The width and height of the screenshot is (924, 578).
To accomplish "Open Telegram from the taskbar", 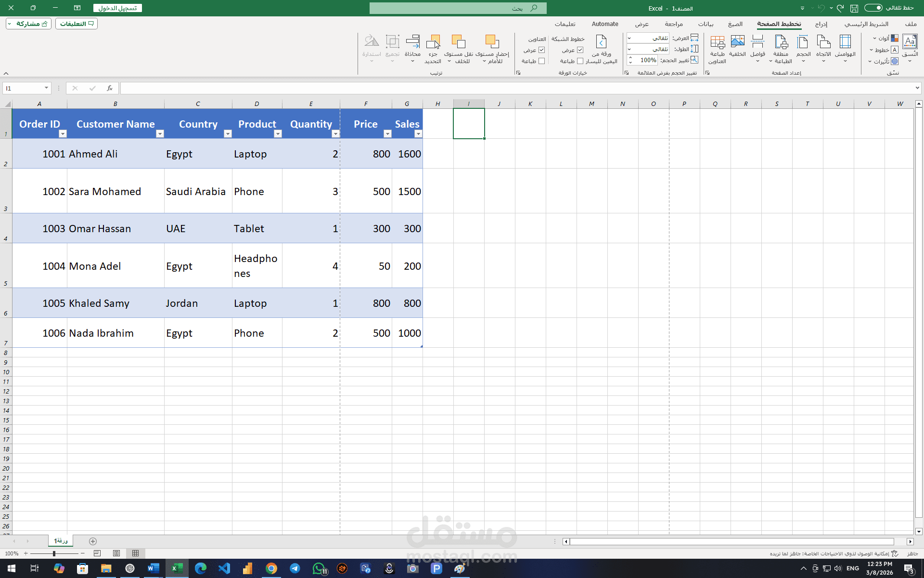I will tap(295, 568).
